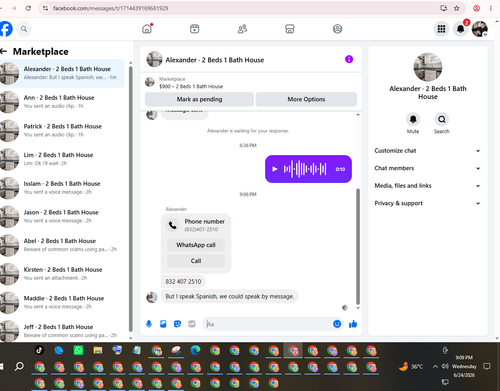Image resolution: width=500 pixels, height=391 pixels.
Task: Show hidden tray icons chevron
Action: (x=435, y=366)
